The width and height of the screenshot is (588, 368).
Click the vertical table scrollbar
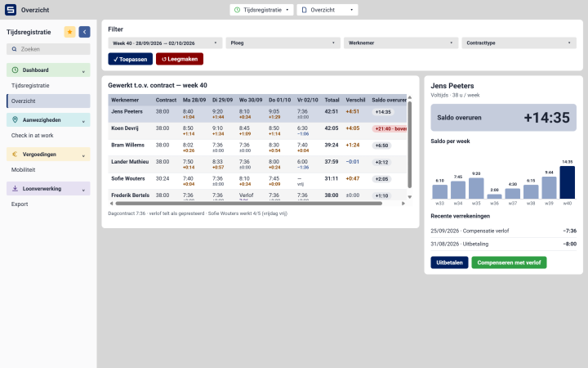409,145
